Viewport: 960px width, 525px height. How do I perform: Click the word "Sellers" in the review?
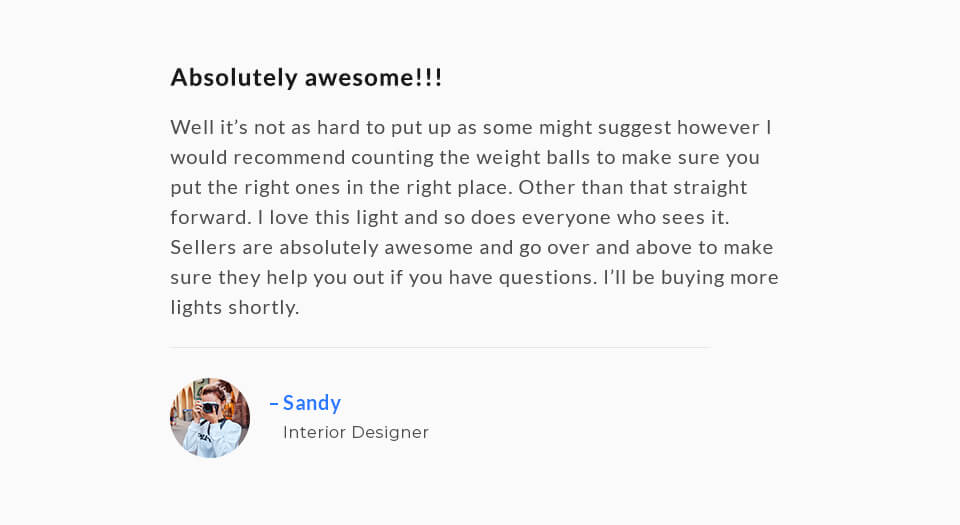pos(203,248)
